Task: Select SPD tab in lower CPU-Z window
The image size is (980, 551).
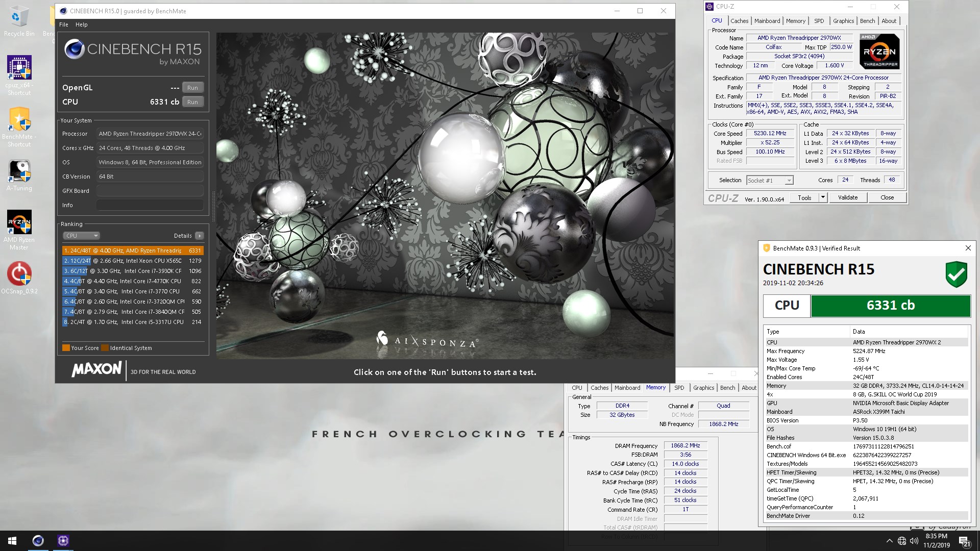Action: pos(679,388)
